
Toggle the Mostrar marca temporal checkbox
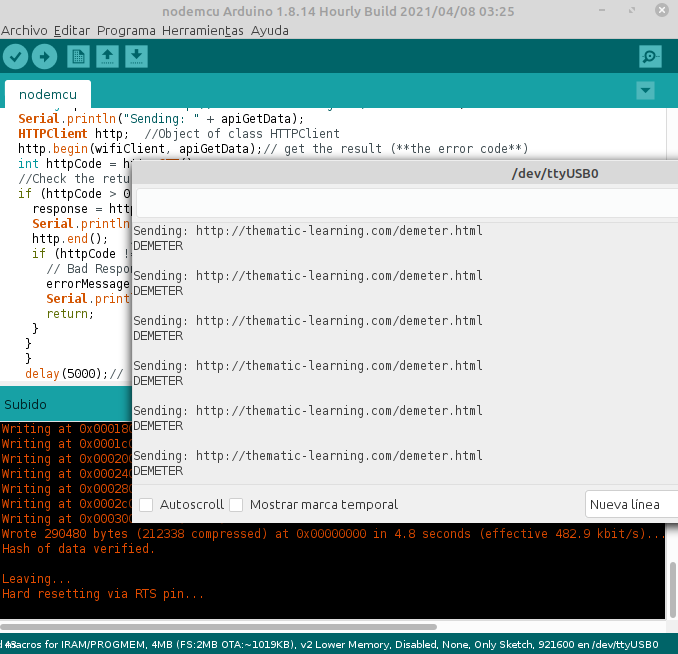236,505
